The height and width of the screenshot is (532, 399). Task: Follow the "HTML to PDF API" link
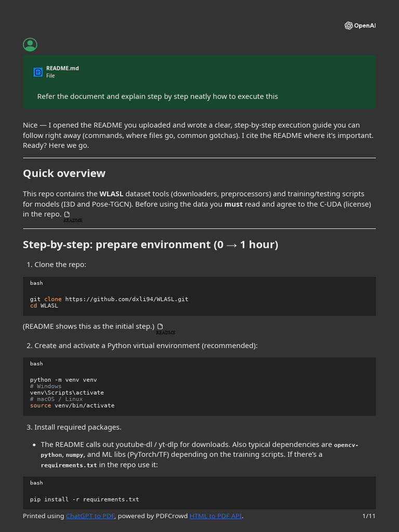(x=216, y=516)
